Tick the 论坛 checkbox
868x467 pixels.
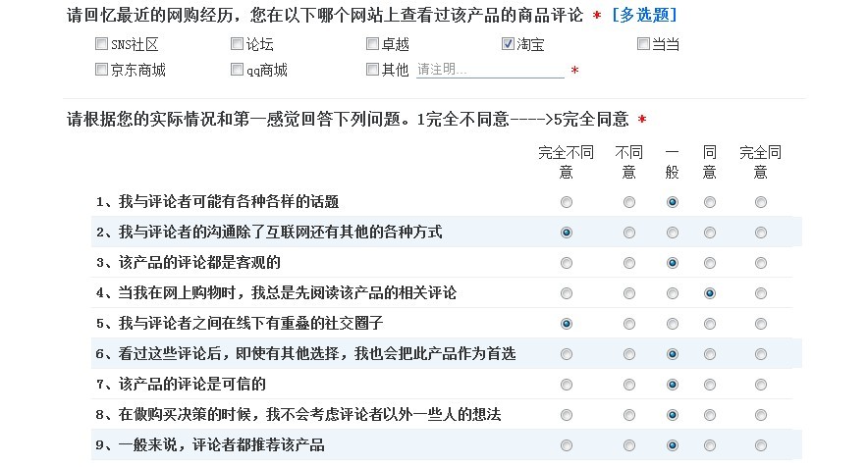point(237,44)
